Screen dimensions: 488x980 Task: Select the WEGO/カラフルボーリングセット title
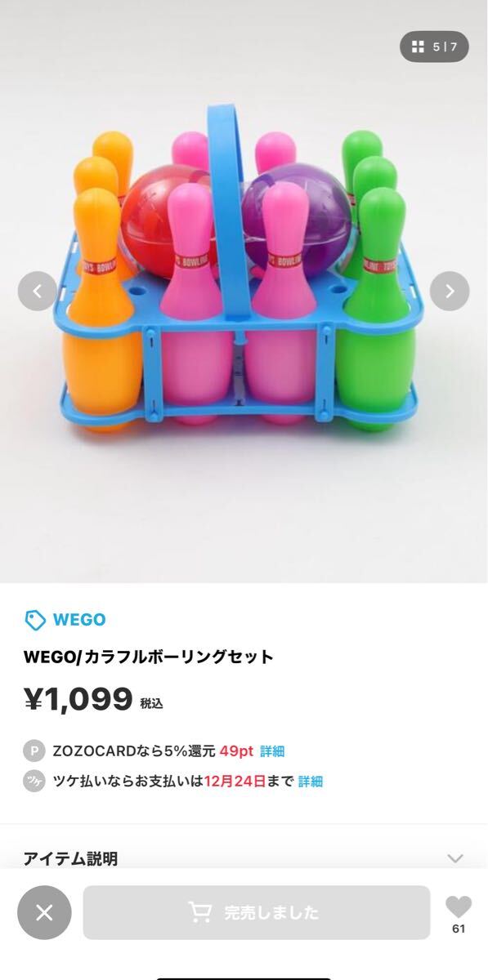coord(149,657)
